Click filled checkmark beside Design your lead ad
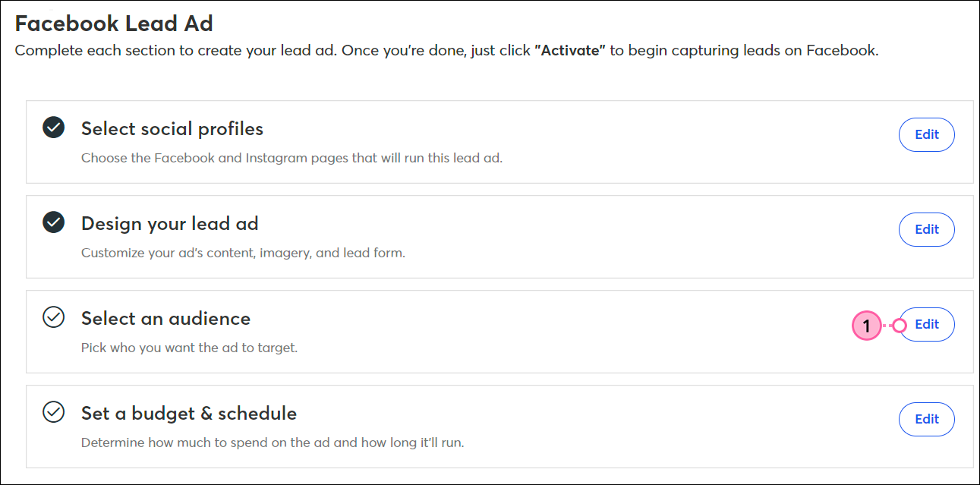The width and height of the screenshot is (980, 485). click(x=53, y=222)
